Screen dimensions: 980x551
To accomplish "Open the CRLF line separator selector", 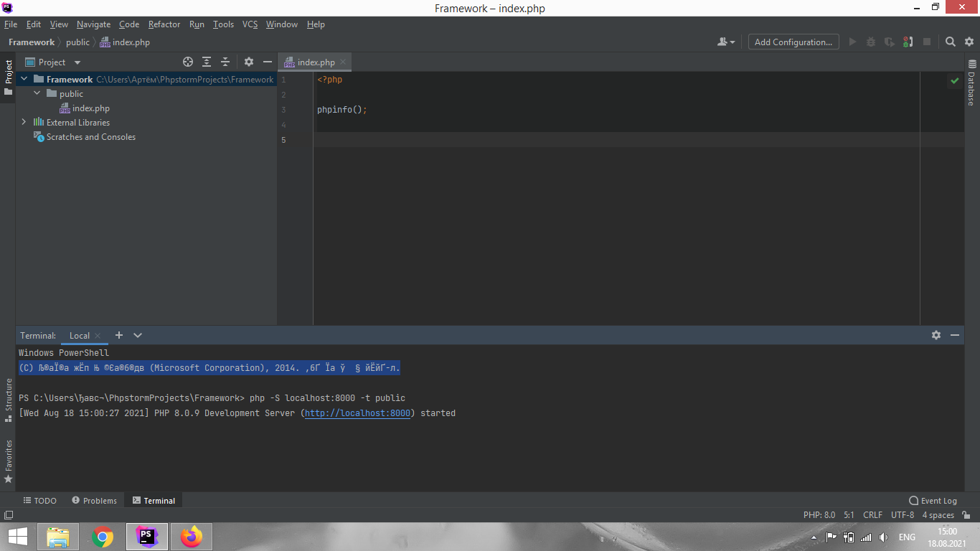I will pos(872,515).
